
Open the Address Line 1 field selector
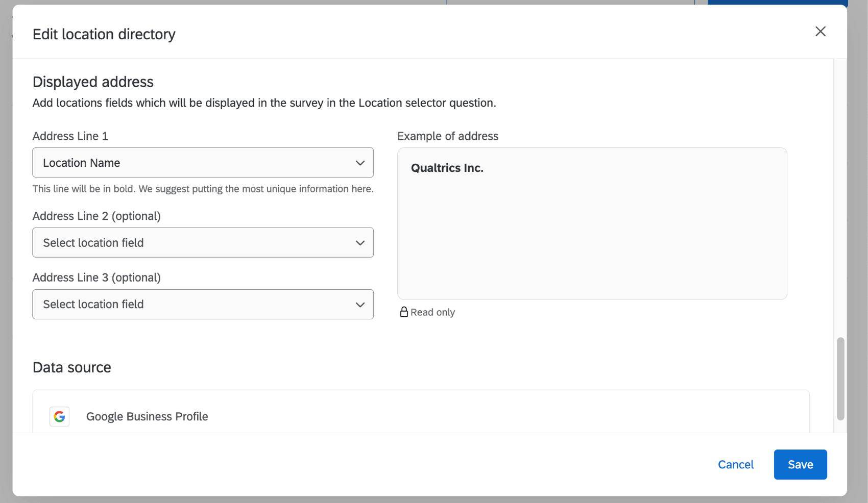[203, 163]
